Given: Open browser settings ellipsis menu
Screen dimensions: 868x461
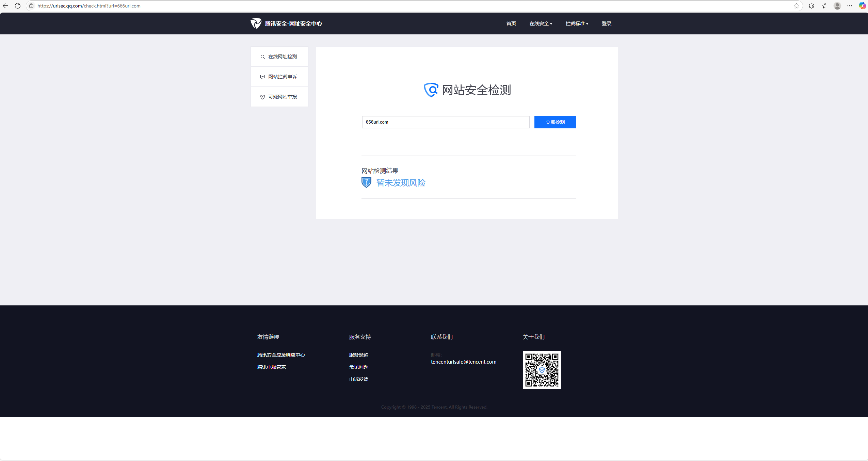Looking at the screenshot, I should [850, 6].
